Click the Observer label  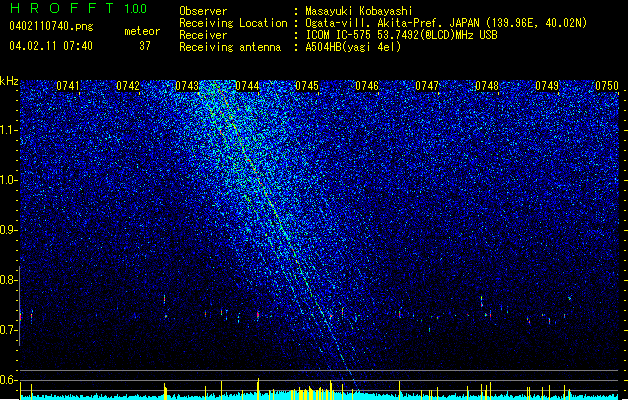click(x=203, y=11)
